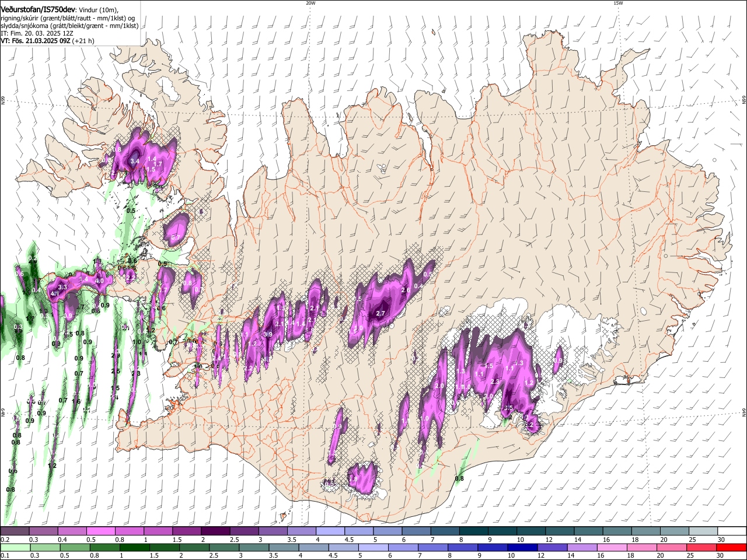
Task: Click the 20W longitude label
Action: pyautogui.click(x=310, y=2)
